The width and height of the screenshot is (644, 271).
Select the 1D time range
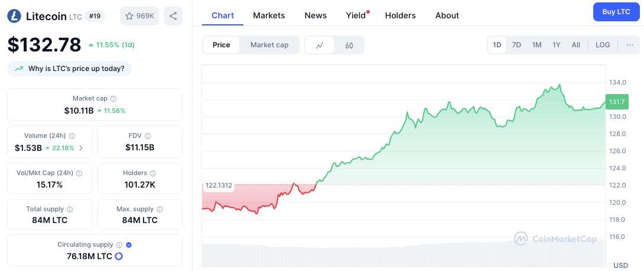497,45
